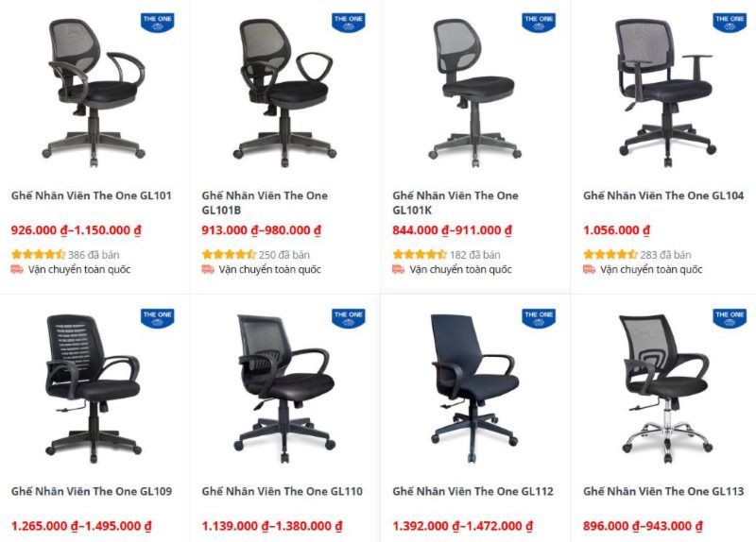756x542 pixels.
Task: Click shipping truck icon under GL101K
Action: pos(398,269)
